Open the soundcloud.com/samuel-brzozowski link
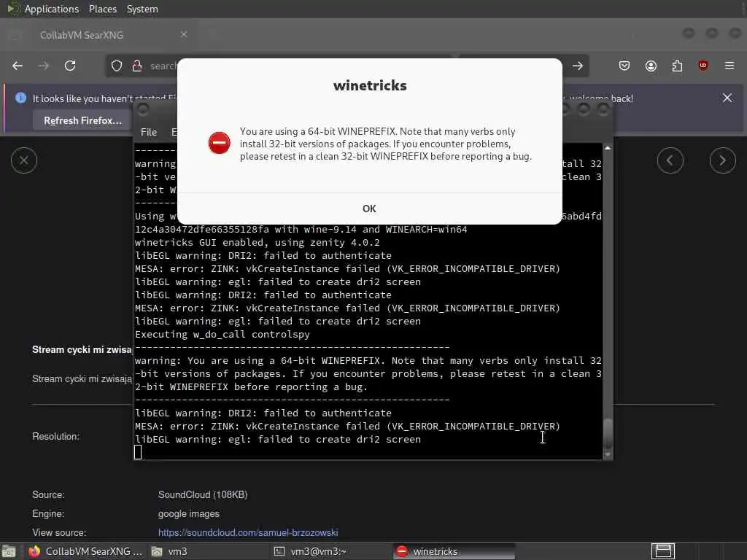 [248, 532]
